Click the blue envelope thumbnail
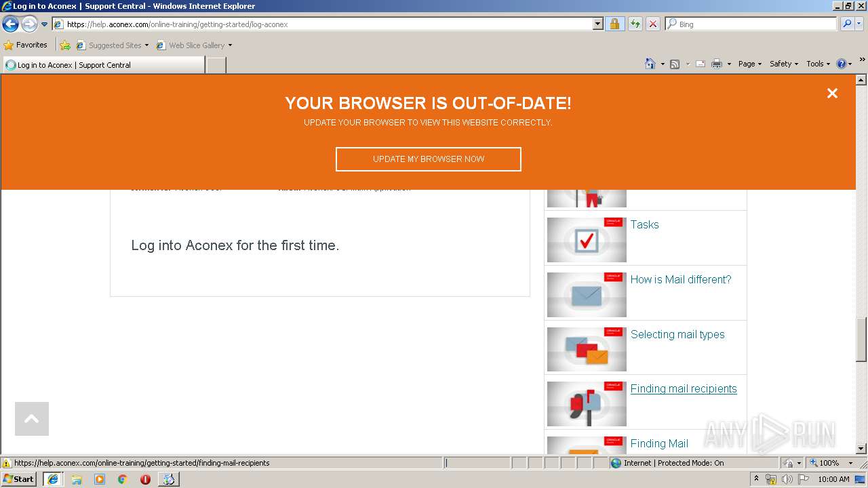 [x=587, y=294]
